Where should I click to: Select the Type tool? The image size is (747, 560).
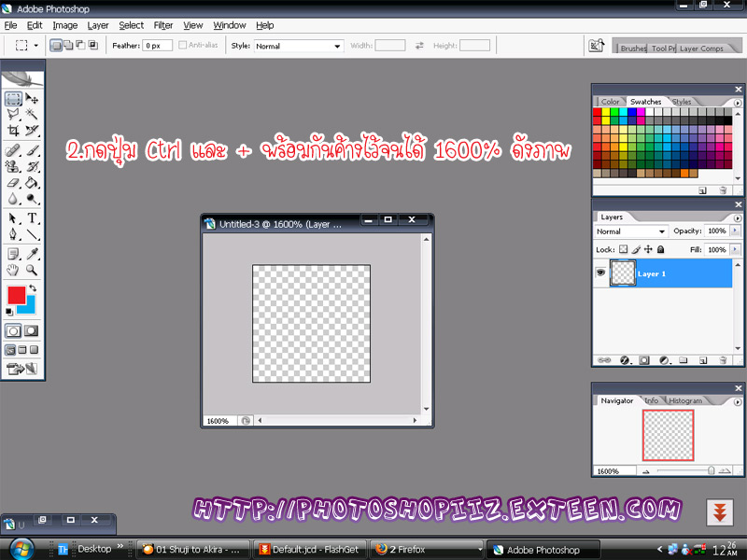[x=32, y=218]
